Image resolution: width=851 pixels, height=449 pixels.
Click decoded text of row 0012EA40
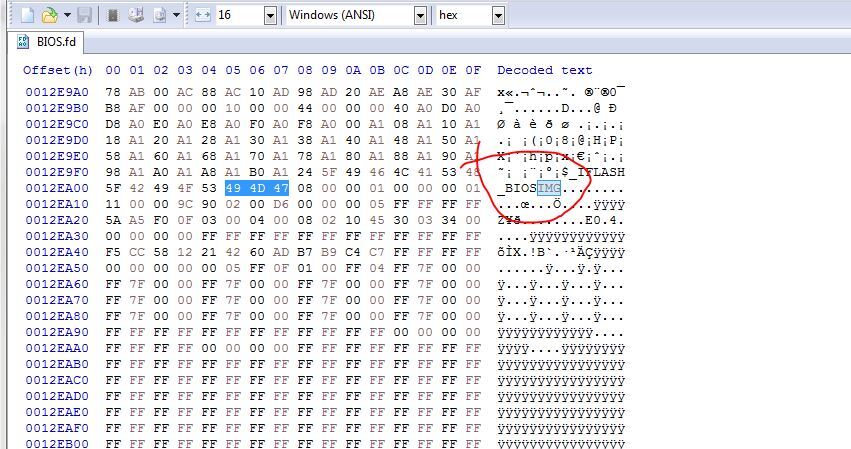click(561, 252)
